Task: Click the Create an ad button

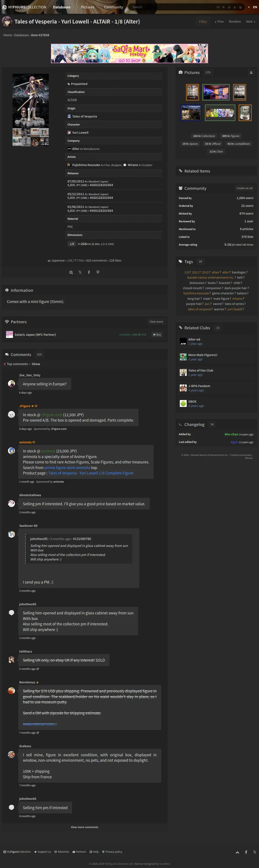Action: tap(244, 188)
